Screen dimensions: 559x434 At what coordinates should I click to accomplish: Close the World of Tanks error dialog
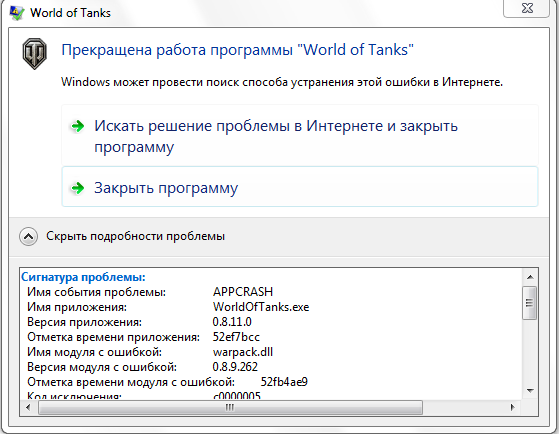(527, 8)
